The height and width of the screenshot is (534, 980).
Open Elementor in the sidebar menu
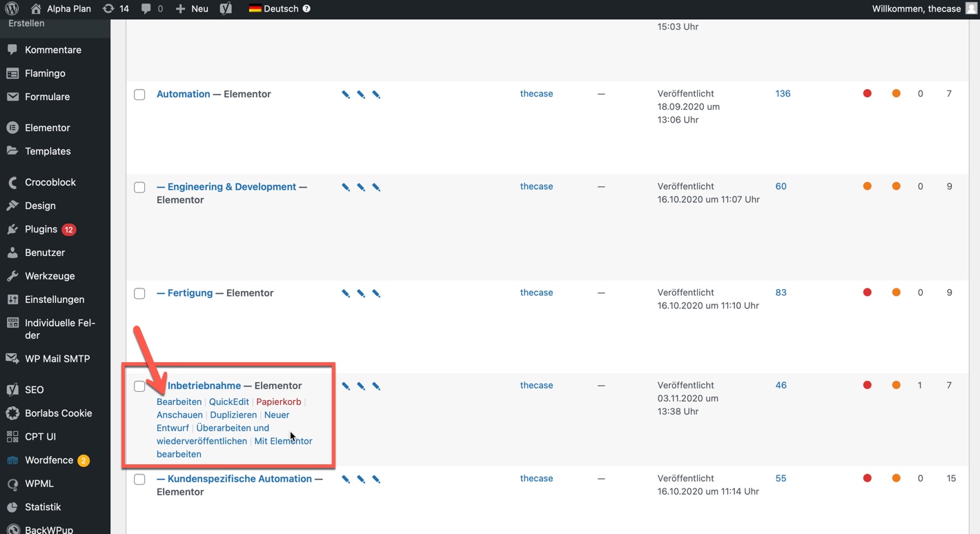click(47, 128)
